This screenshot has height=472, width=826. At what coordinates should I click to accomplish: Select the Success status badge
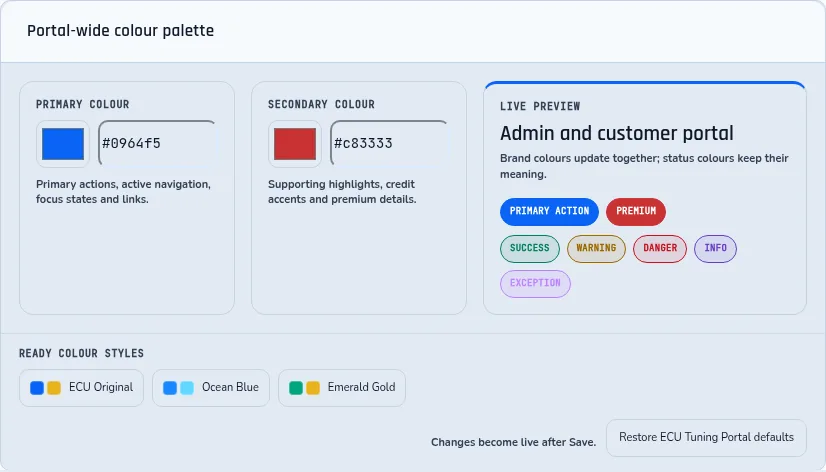(529, 249)
